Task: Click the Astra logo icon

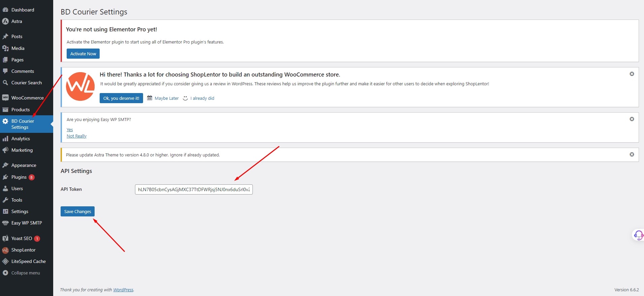Action: click(x=5, y=21)
